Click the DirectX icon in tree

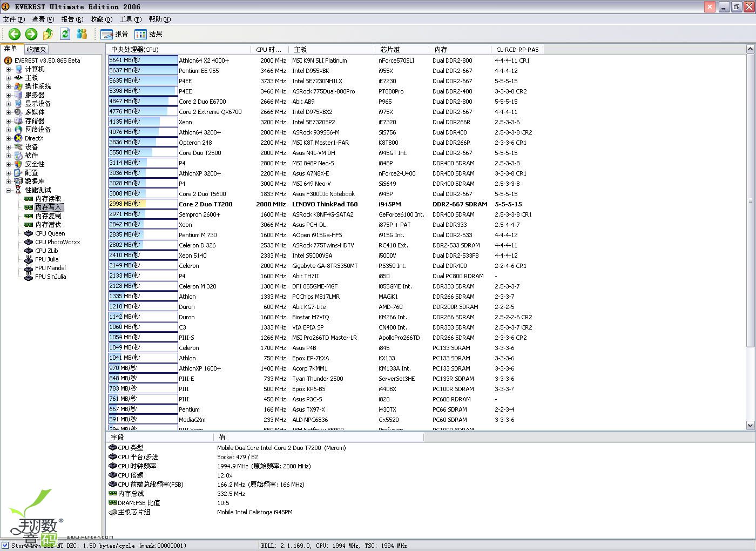click(18, 138)
